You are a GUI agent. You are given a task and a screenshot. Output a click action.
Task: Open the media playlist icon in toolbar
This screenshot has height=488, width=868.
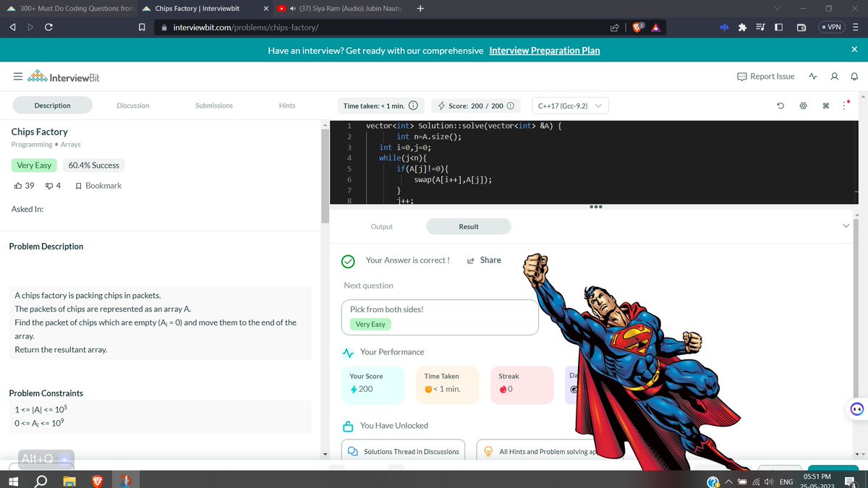[x=760, y=27]
